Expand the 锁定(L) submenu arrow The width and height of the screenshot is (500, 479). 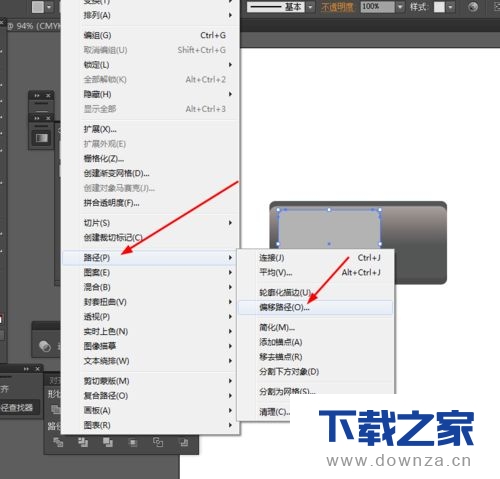230,65
